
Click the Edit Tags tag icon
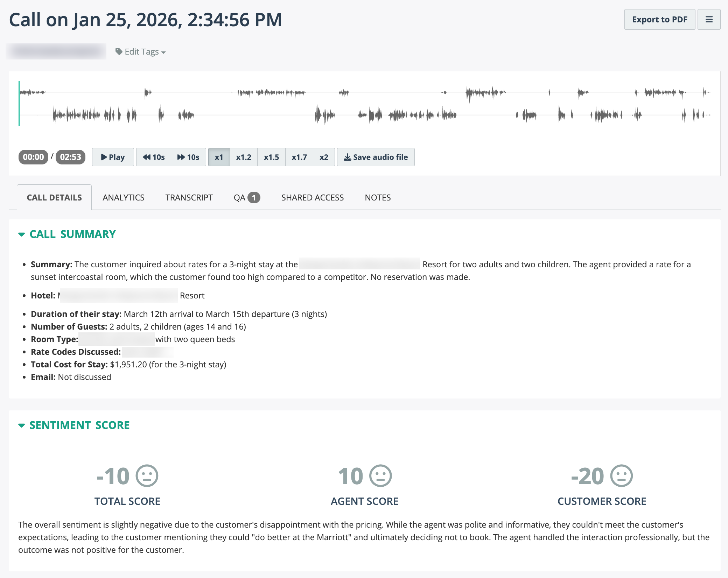pyautogui.click(x=119, y=51)
